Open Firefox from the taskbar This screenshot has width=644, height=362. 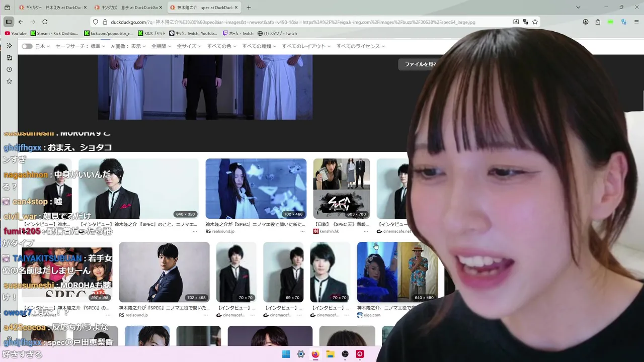click(x=315, y=354)
